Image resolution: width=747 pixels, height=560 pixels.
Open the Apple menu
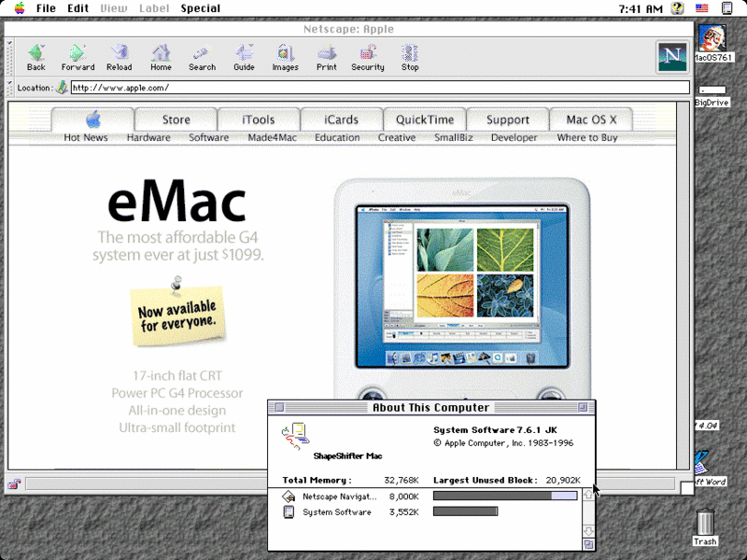13,8
